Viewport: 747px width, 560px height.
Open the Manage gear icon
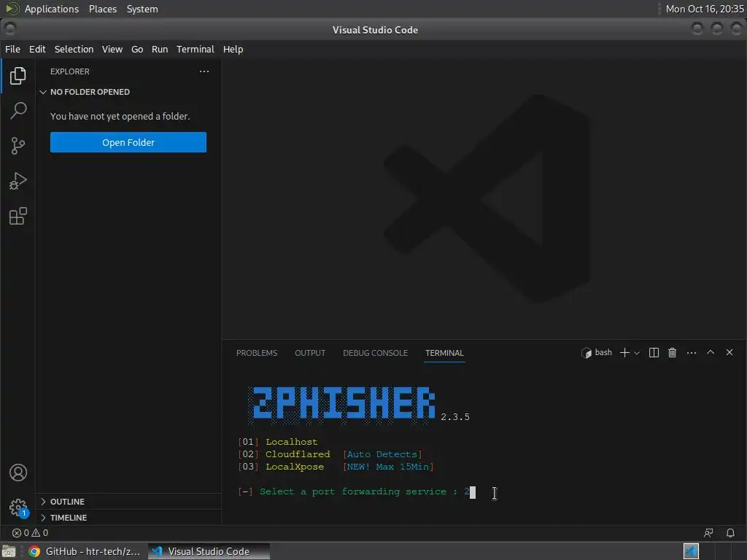coord(18,507)
